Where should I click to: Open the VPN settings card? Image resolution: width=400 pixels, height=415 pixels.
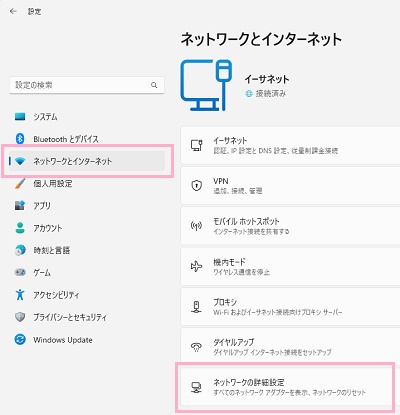click(x=290, y=185)
